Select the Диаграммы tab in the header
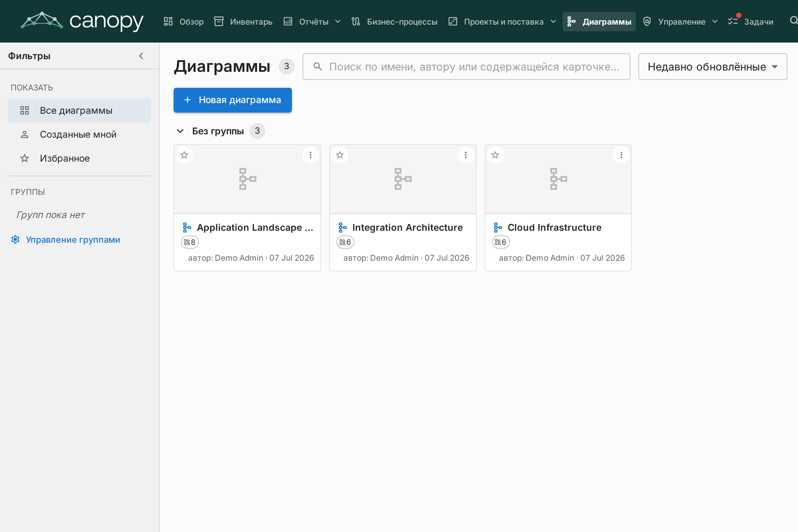798x532 pixels. click(599, 22)
